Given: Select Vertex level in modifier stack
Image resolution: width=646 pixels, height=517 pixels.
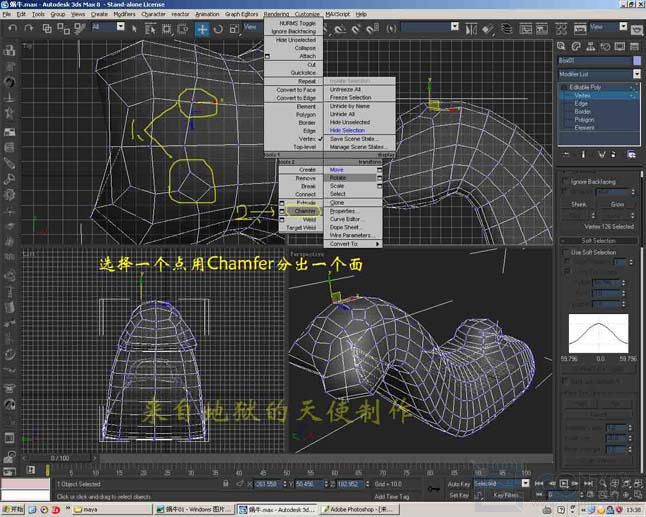Looking at the screenshot, I should pyautogui.click(x=582, y=95).
